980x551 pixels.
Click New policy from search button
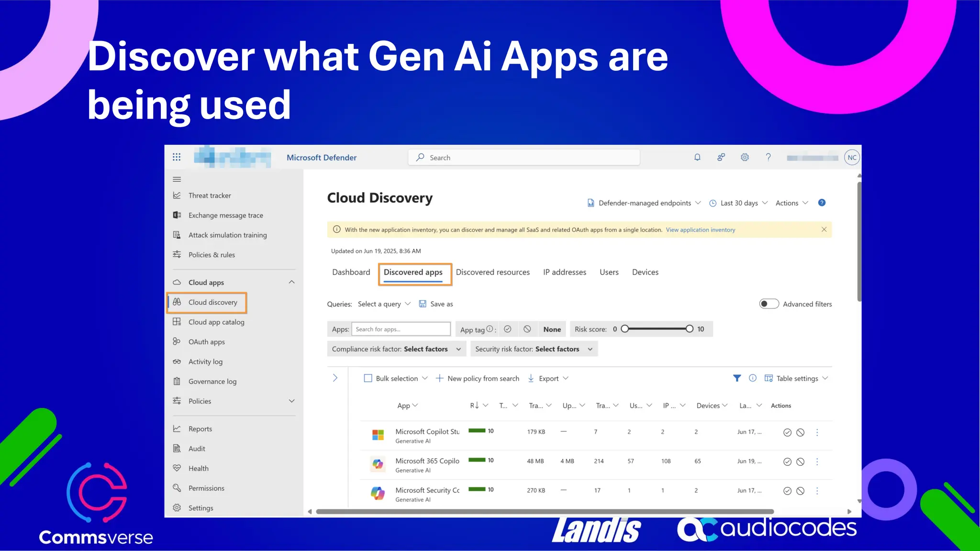(x=477, y=378)
